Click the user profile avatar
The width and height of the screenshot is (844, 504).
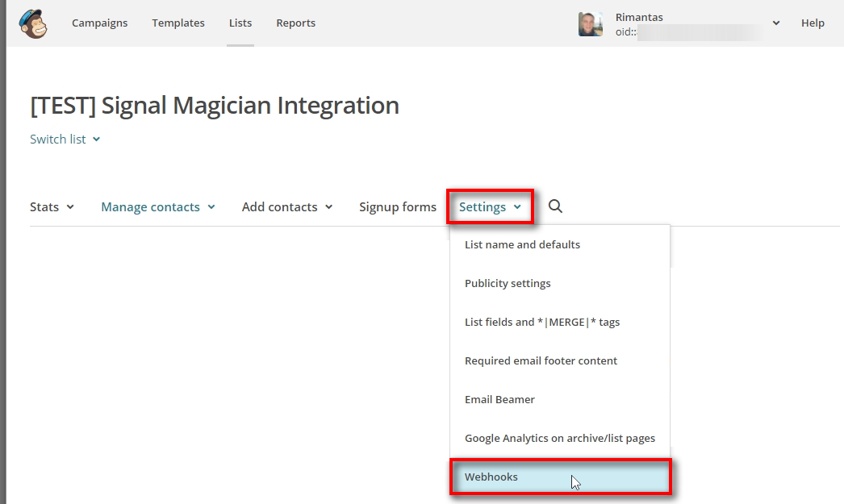591,23
